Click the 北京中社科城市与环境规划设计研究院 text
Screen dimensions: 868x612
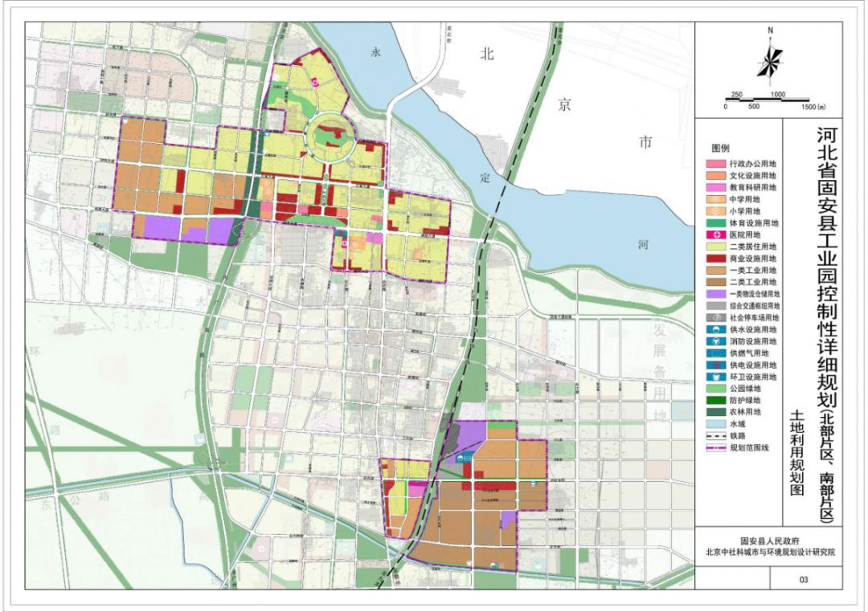(x=770, y=552)
